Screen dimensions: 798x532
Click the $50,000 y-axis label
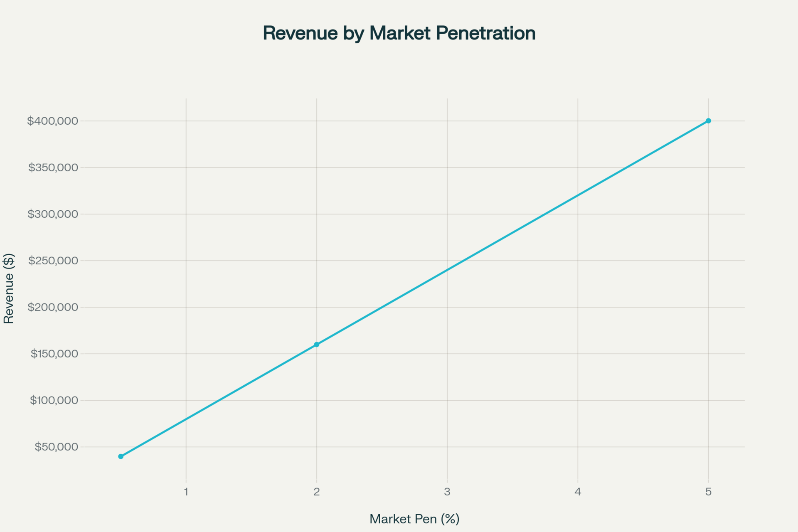57,447
